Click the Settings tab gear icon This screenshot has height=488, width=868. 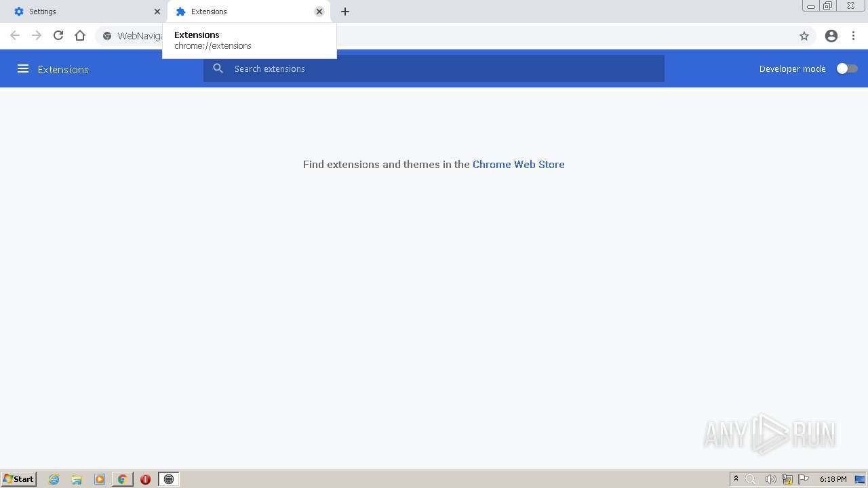point(19,12)
